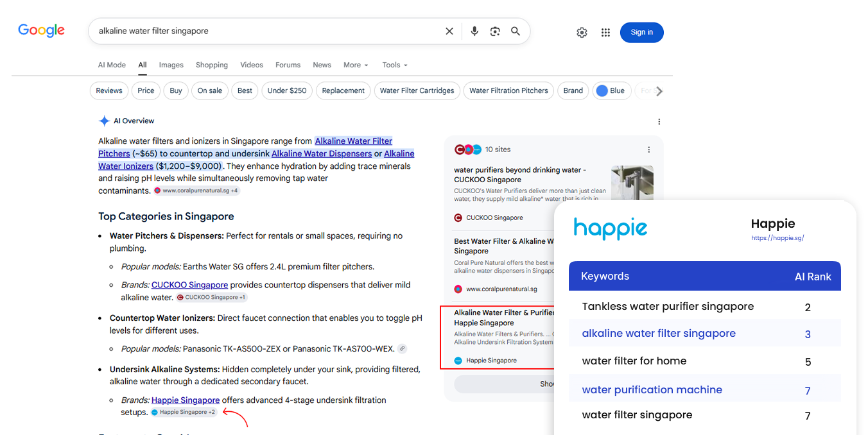The width and height of the screenshot is (868, 435).
Task: Click 'water purification machine' keyword row
Action: (x=705, y=389)
